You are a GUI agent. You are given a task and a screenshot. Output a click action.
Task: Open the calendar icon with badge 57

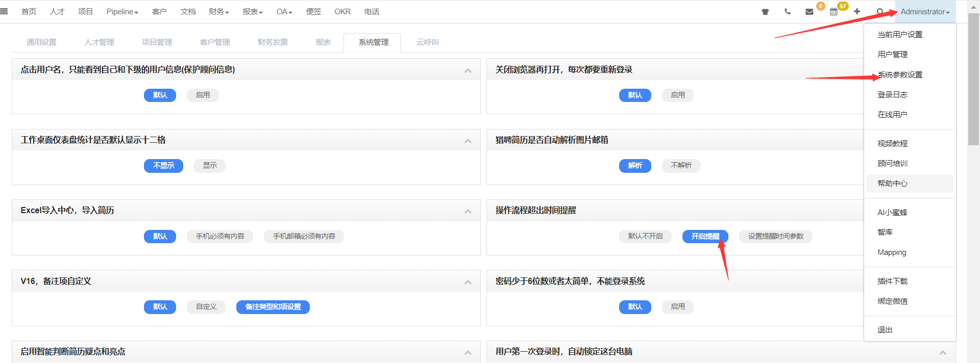click(834, 12)
